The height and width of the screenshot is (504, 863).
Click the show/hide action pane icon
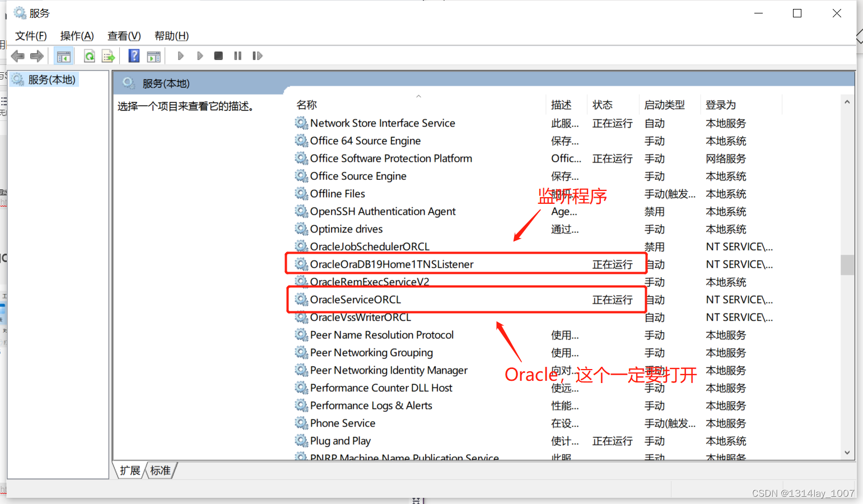pos(153,56)
